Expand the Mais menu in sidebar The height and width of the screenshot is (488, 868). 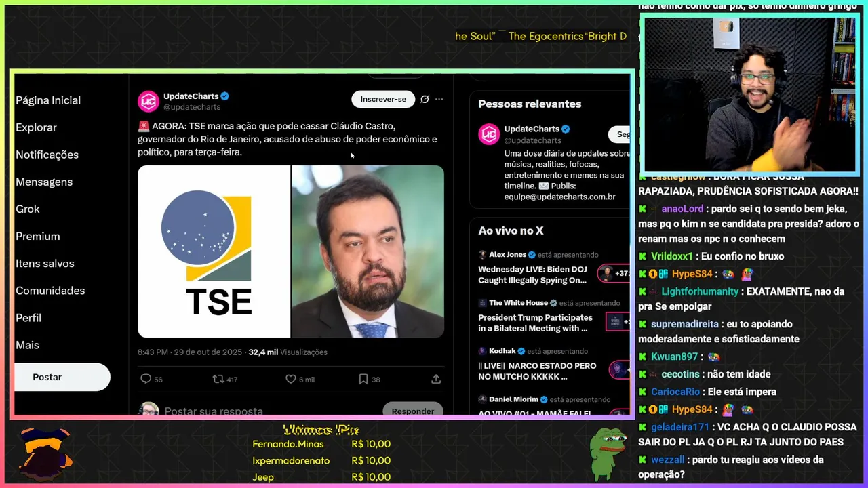click(x=28, y=344)
